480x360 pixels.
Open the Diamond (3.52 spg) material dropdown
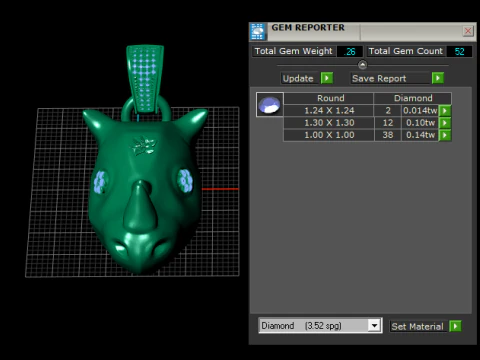point(374,325)
